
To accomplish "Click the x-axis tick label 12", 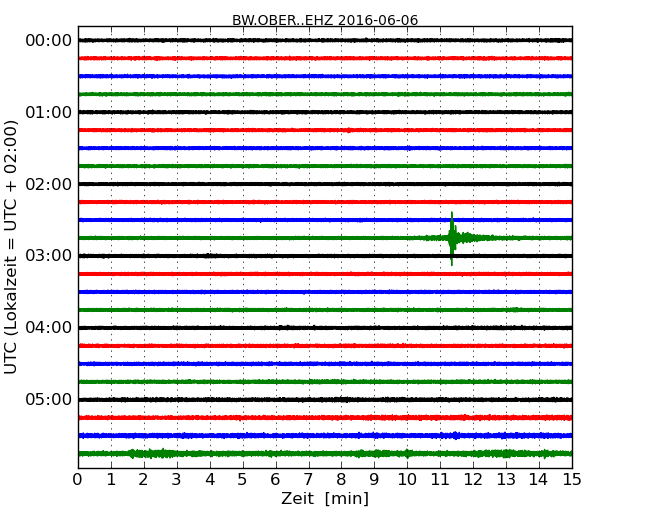I will [473, 479].
